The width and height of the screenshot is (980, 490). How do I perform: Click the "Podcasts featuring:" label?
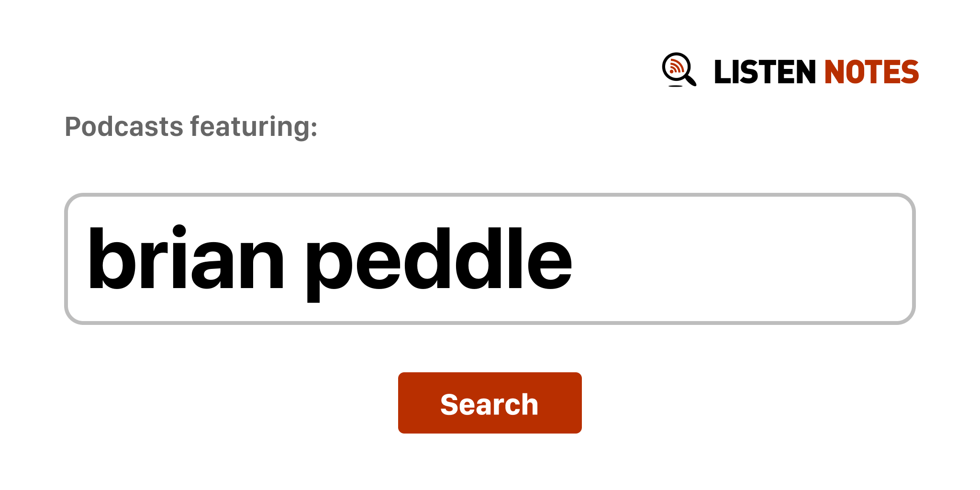[x=191, y=127]
